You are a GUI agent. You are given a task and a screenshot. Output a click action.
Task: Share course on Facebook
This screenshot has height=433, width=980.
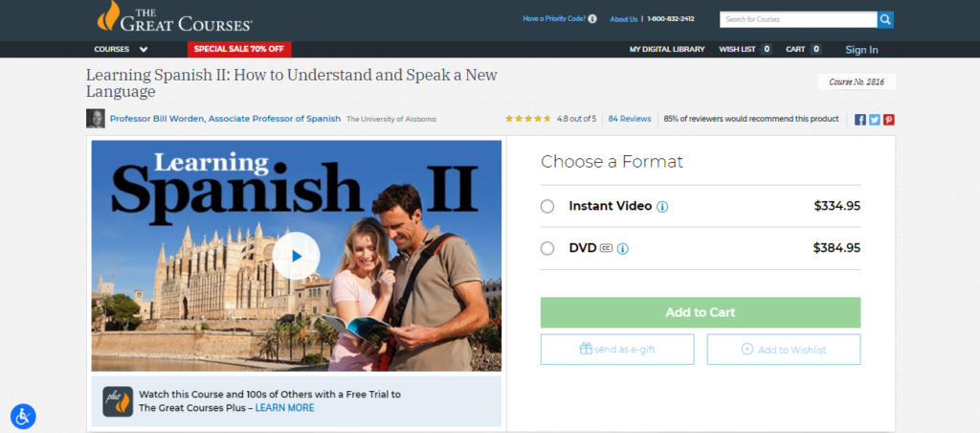pyautogui.click(x=860, y=120)
